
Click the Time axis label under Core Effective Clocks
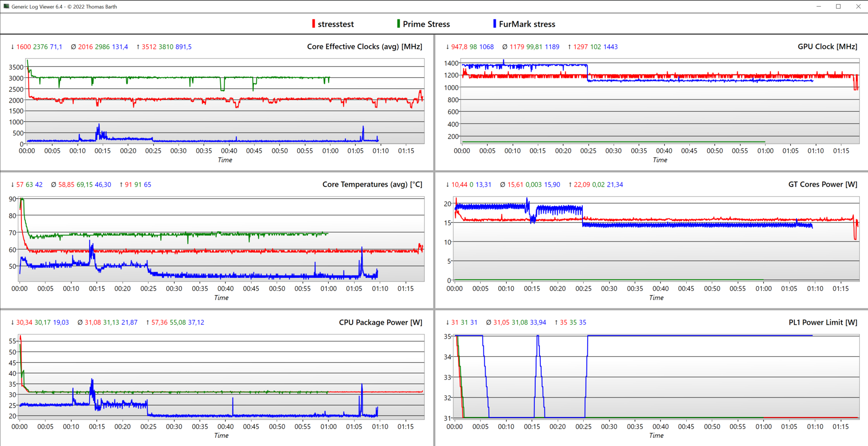tap(225, 160)
